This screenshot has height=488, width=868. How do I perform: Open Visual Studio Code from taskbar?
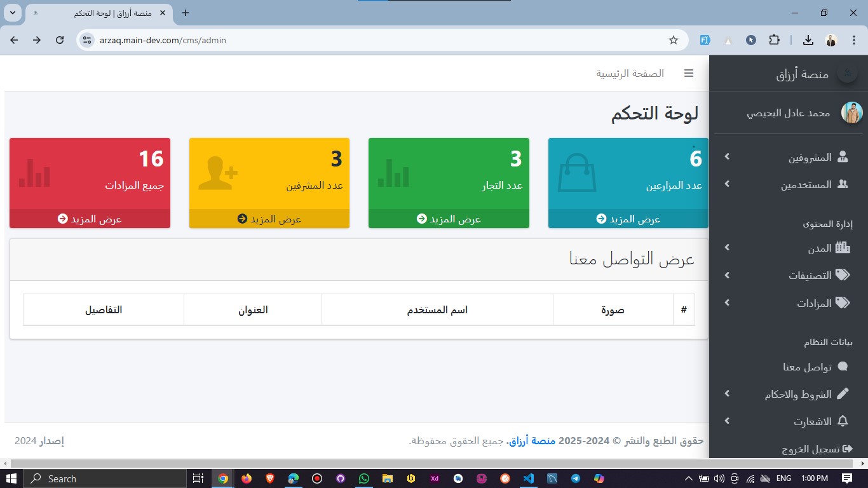pos(528,478)
